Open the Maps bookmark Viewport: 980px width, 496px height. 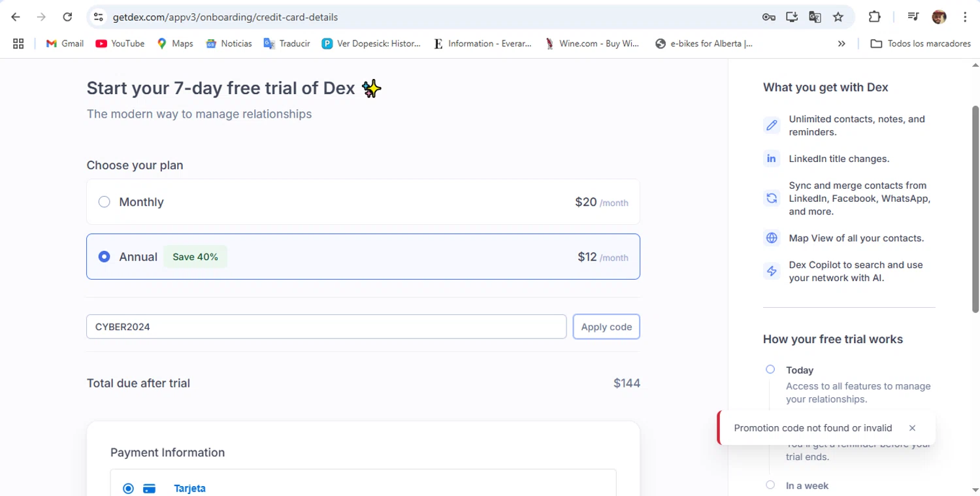(175, 44)
